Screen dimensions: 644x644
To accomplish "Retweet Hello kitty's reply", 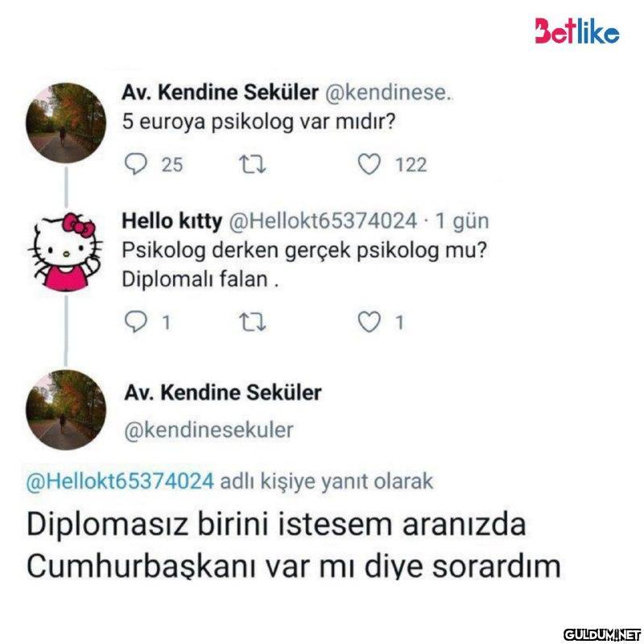I will click(x=253, y=321).
